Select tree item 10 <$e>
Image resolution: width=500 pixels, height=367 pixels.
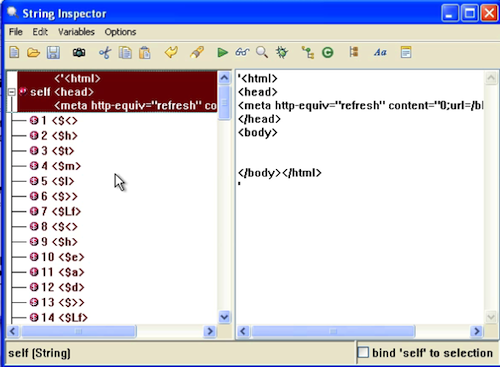57,257
